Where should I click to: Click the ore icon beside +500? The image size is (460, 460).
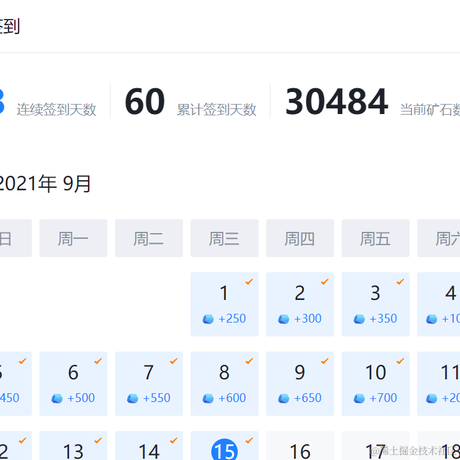(x=57, y=398)
